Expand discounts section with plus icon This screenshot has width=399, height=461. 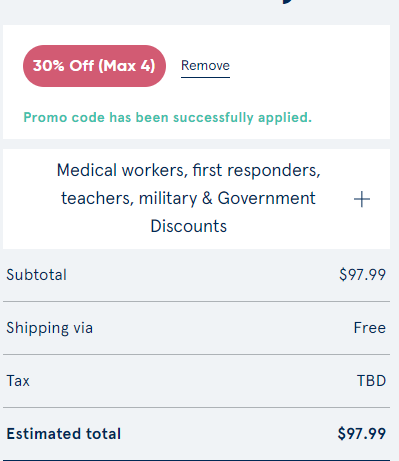tap(362, 199)
